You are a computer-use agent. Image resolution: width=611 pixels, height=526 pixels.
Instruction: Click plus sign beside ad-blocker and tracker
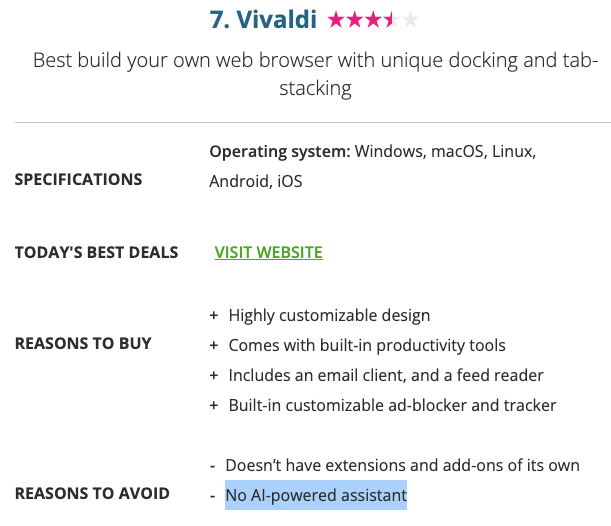click(x=213, y=406)
